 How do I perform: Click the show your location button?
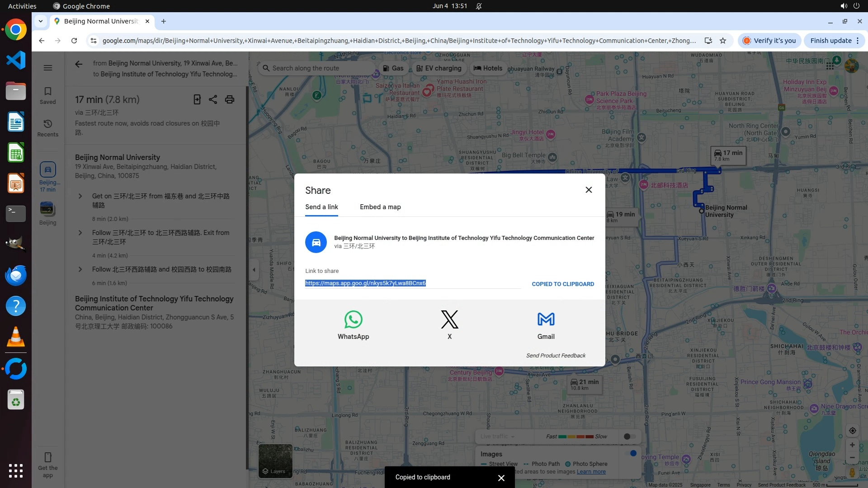(852, 431)
